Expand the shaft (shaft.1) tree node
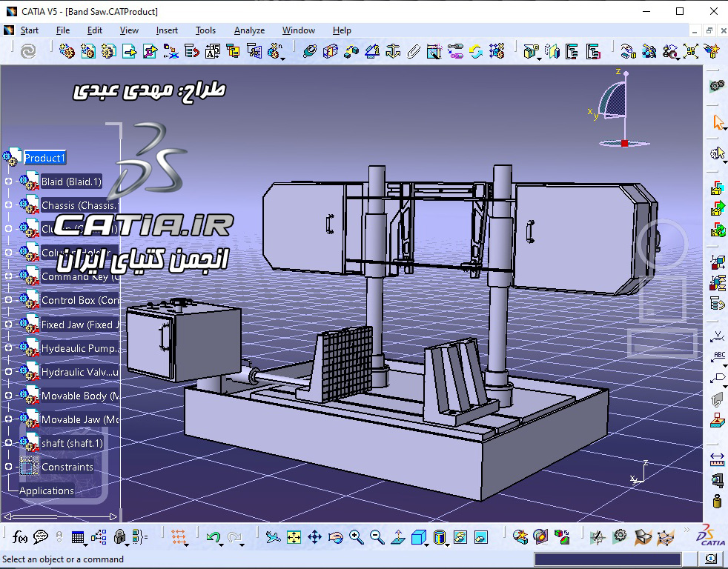728x569 pixels. 8,443
